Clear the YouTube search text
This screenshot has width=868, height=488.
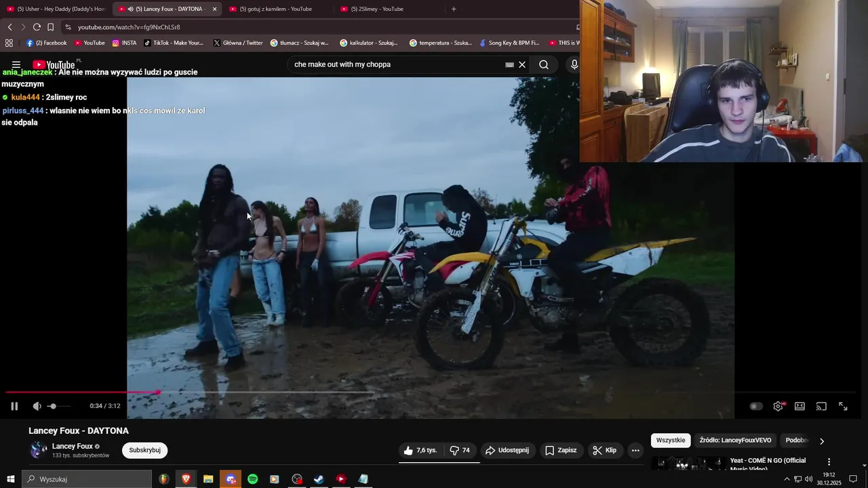[x=522, y=65]
